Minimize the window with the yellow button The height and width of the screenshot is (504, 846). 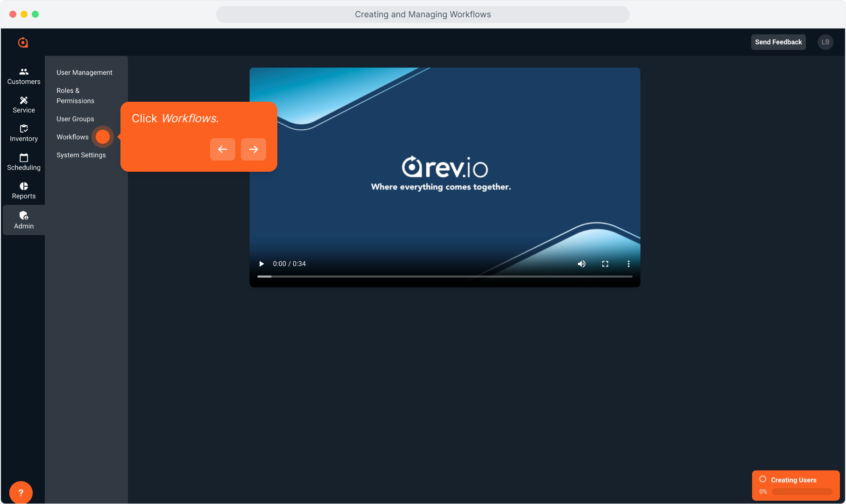coord(24,14)
